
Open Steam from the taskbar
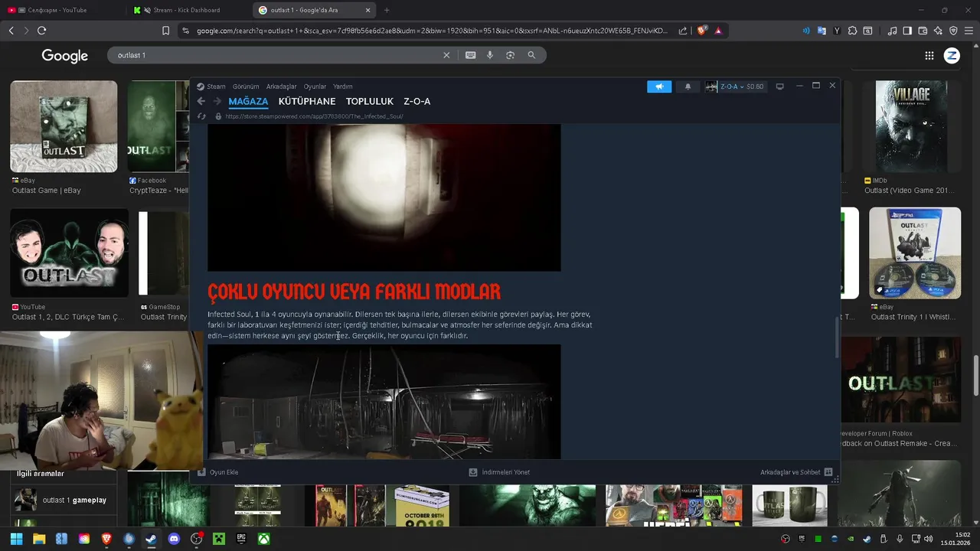151,539
